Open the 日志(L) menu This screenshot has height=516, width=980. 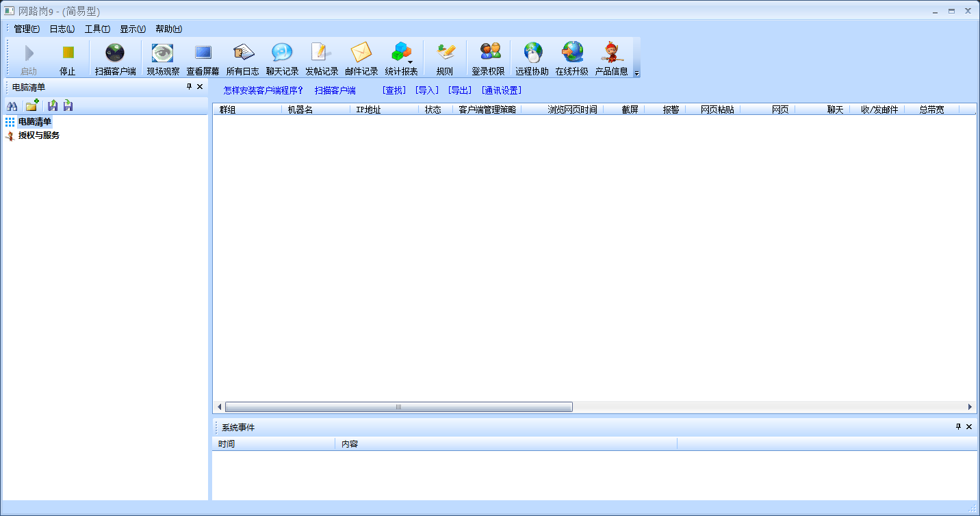[x=62, y=29]
